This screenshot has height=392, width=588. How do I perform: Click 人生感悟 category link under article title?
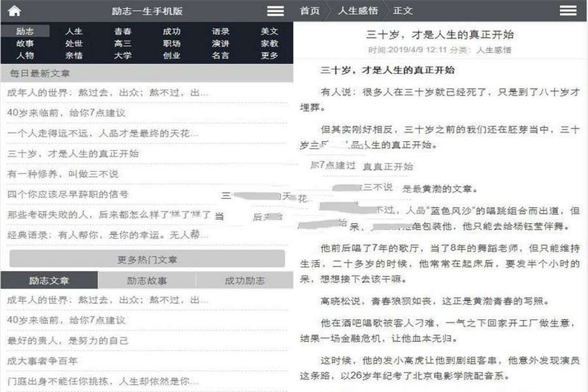point(493,50)
